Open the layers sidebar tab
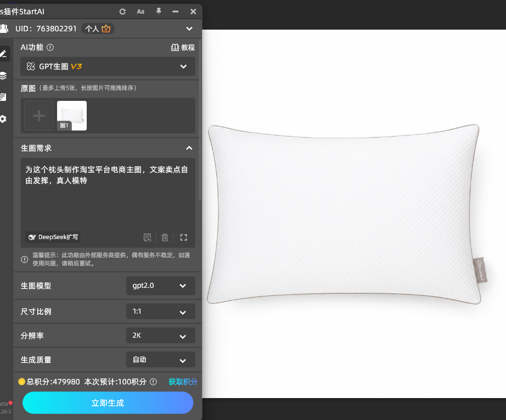Screen dimensions: 506x420 (x=3, y=76)
